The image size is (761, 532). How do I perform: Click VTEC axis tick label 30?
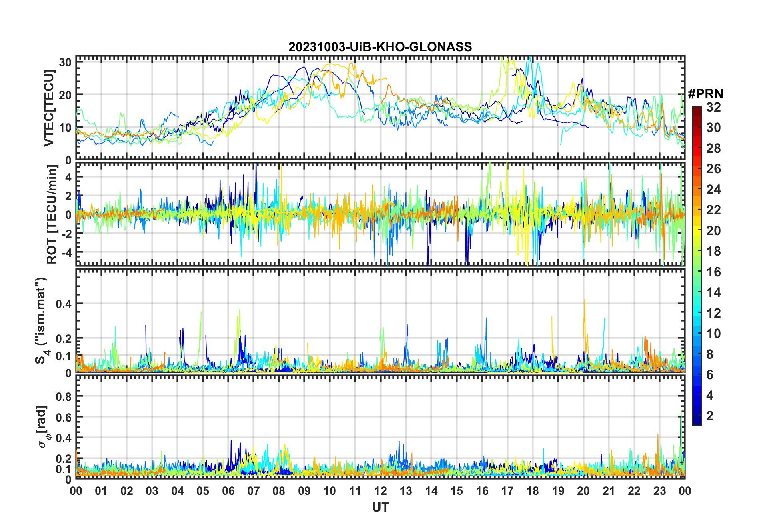point(66,62)
